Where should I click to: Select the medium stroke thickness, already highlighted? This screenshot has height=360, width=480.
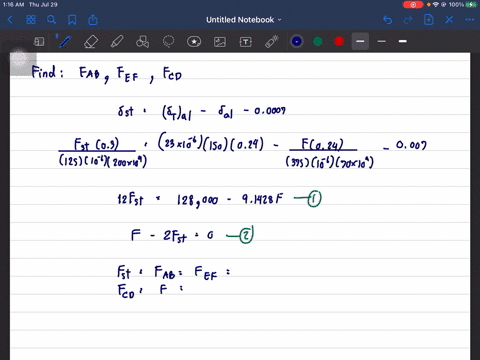(360, 41)
